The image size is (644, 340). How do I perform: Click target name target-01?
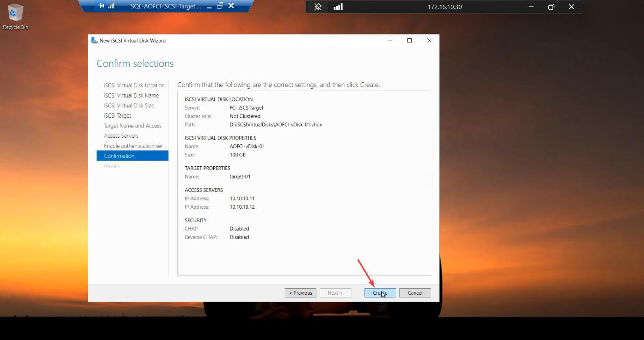point(240,177)
